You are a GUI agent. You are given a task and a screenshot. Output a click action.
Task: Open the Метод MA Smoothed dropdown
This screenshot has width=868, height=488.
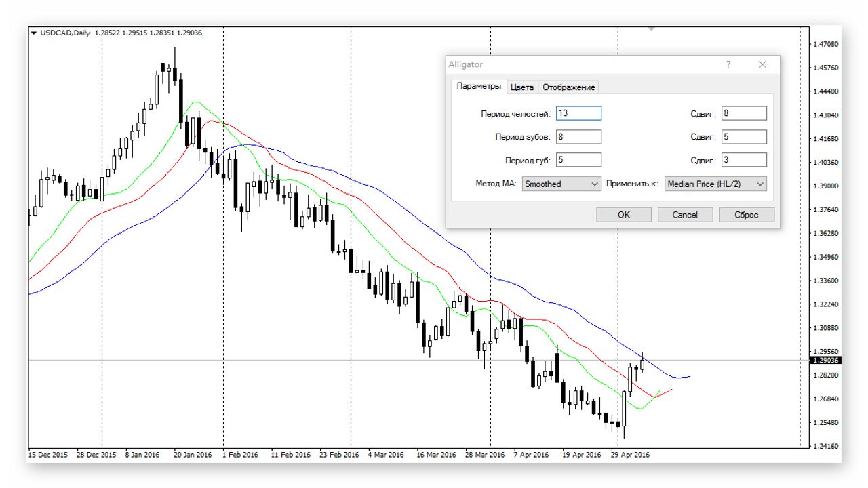pyautogui.click(x=561, y=184)
